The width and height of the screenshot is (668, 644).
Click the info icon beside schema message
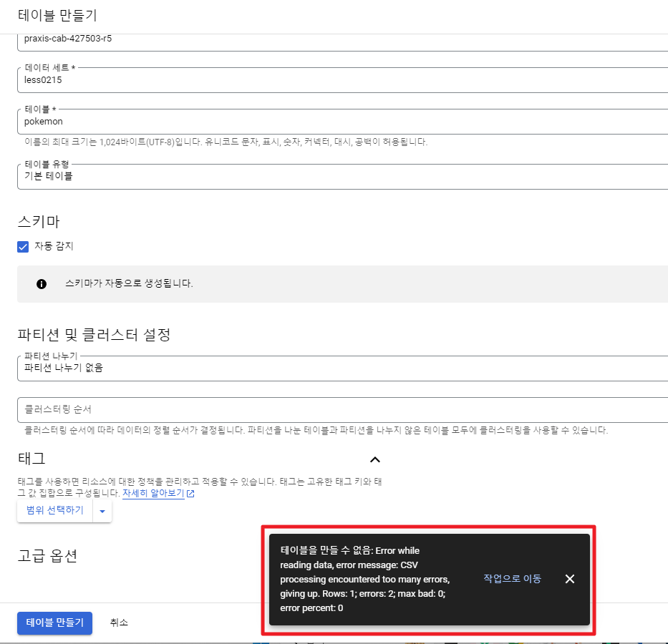42,284
